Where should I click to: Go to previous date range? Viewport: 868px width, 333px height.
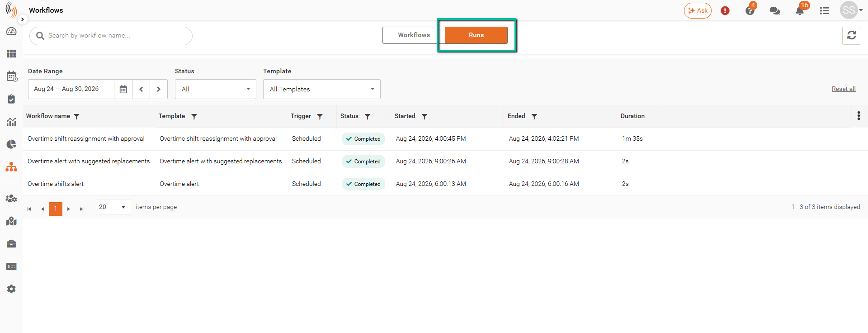(x=141, y=89)
